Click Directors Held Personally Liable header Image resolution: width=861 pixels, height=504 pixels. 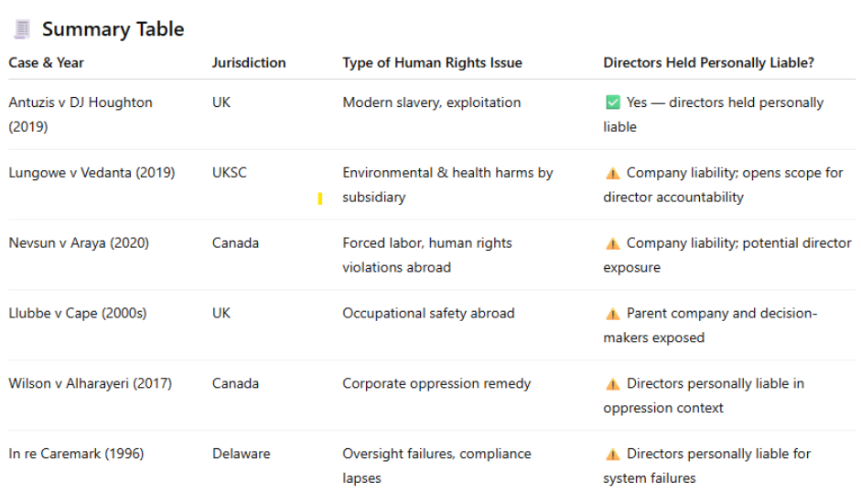pyautogui.click(x=708, y=63)
